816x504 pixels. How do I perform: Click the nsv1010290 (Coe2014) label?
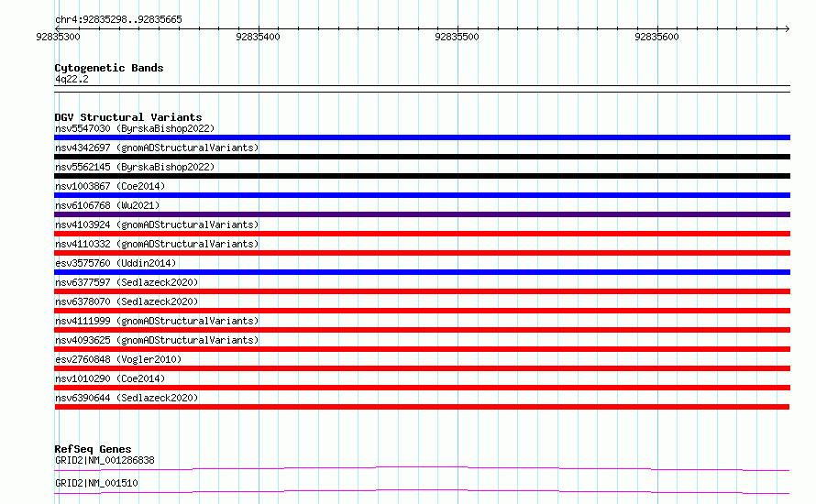pyautogui.click(x=110, y=378)
